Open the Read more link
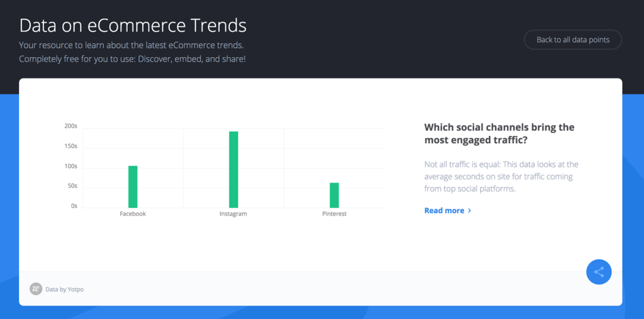Image resolution: width=644 pixels, height=319 pixels. pos(448,211)
